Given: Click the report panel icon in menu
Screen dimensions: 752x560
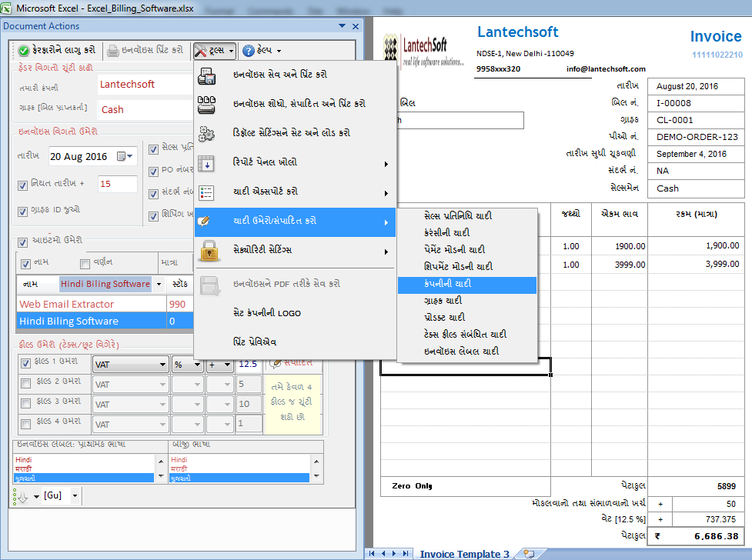Looking at the screenshot, I should coord(207,164).
